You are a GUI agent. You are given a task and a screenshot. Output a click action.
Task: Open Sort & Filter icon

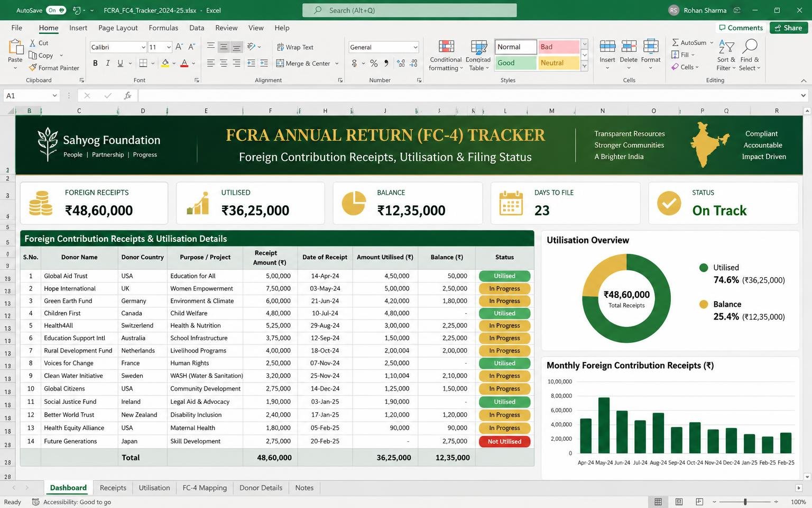click(x=726, y=47)
